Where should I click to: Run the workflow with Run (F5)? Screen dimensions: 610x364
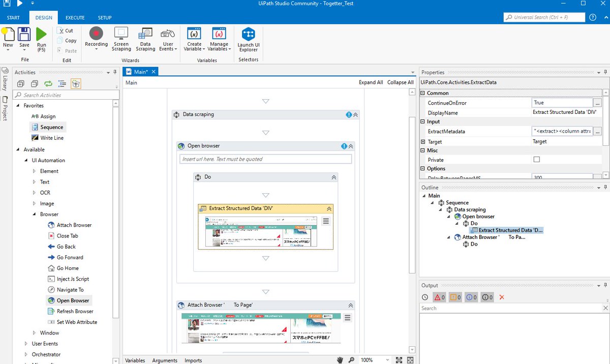coord(42,40)
